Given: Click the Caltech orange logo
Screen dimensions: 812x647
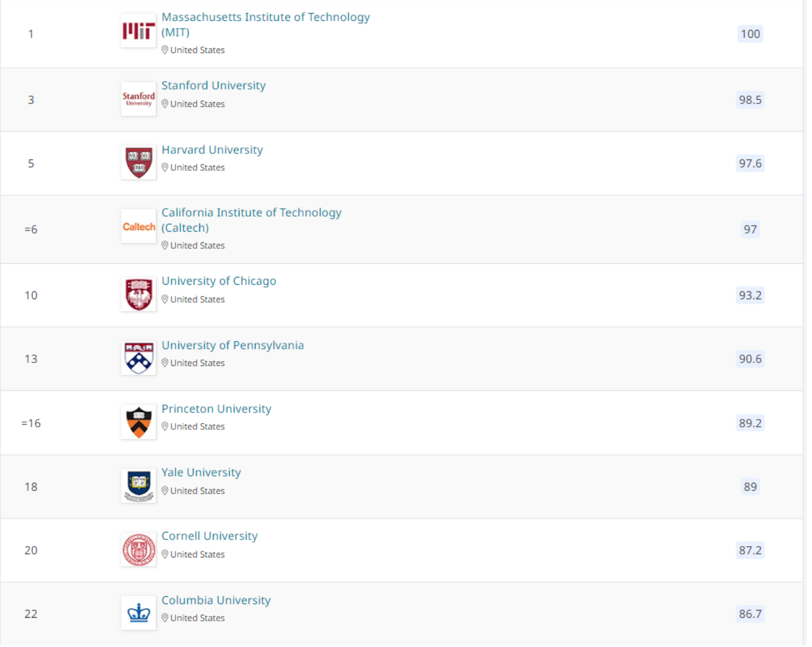Looking at the screenshot, I should pos(139,226).
